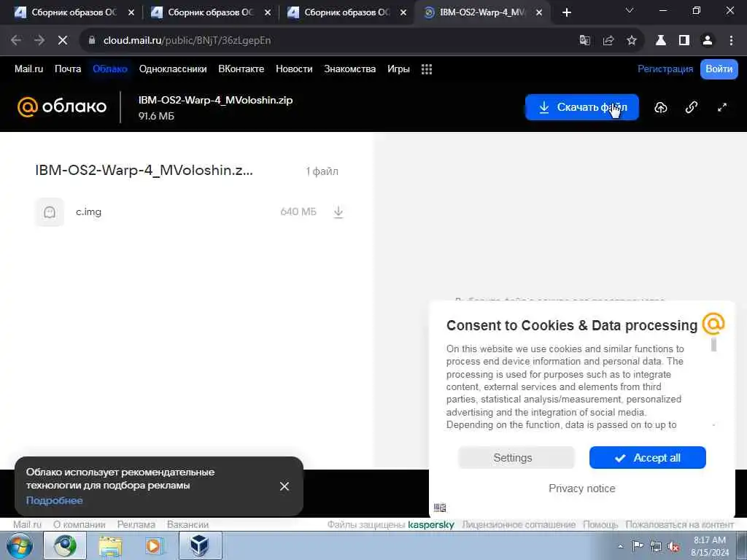Open Windows Start menu

pos(20,545)
